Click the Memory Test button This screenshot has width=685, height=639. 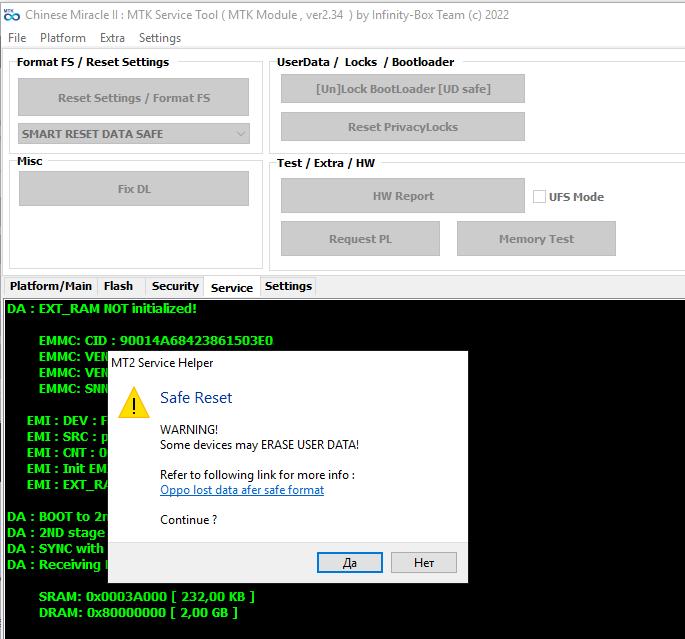coord(536,238)
